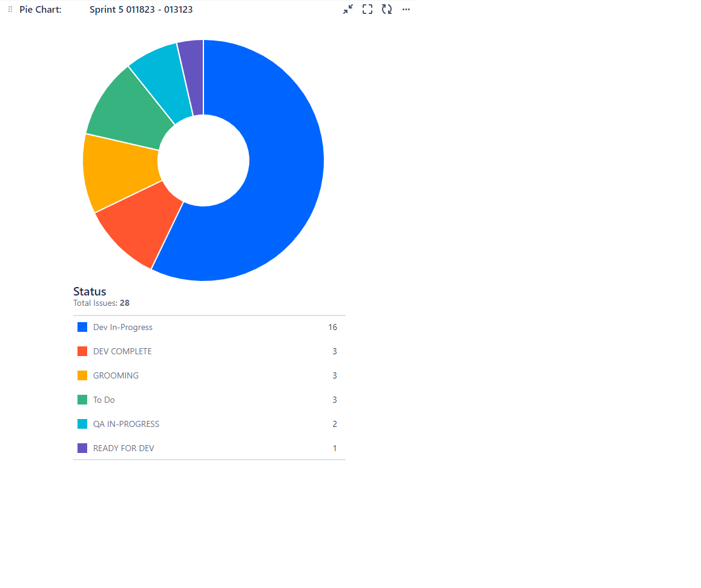
Task: Open Dev In-Progress issues link
Action: tap(122, 328)
